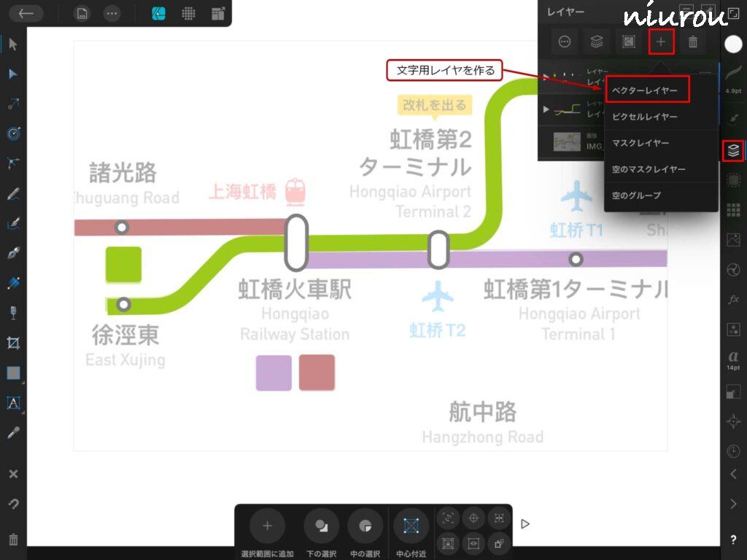Select the Artistic Text tool
This screenshot has height=560, width=747.
(x=13, y=402)
